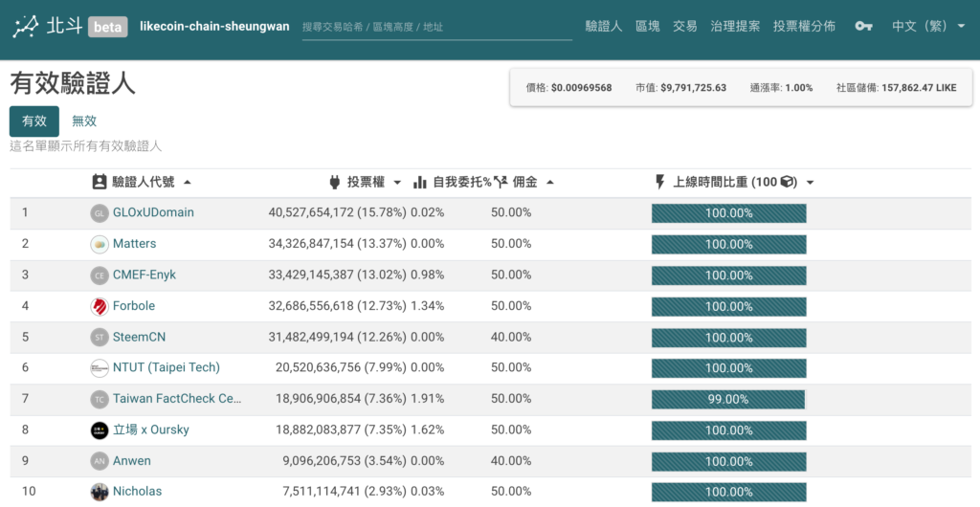This screenshot has width=980, height=507.
Task: Click the commission split-arrows icon
Action: [x=500, y=183]
